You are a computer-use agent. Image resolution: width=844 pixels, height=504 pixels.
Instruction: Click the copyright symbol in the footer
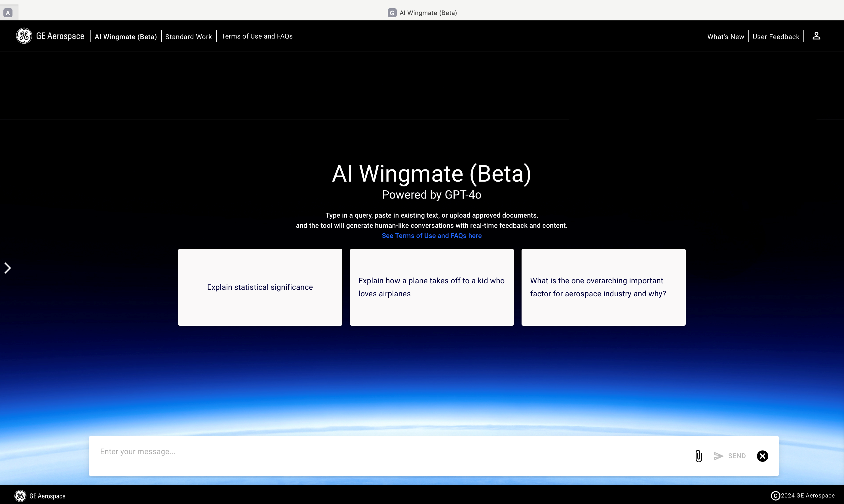click(775, 496)
